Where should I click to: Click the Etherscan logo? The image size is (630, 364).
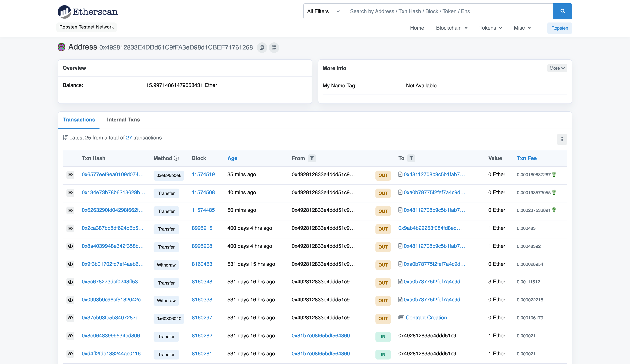[x=88, y=12]
